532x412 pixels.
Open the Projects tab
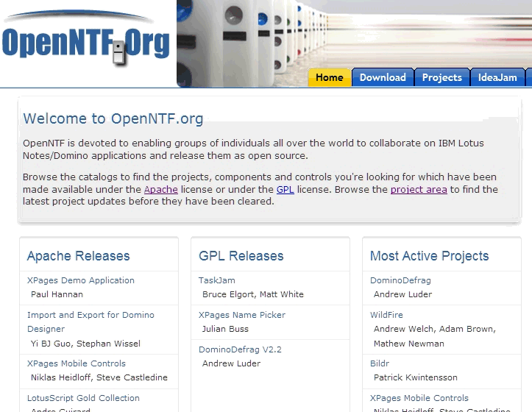[x=442, y=77]
